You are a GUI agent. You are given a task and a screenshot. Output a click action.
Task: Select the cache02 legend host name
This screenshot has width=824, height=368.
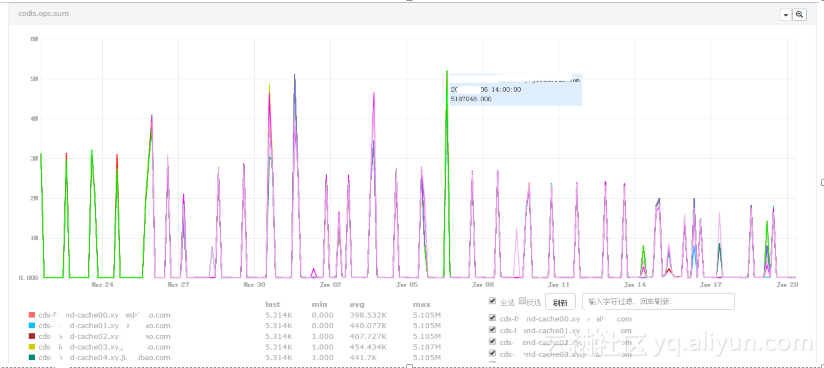(105, 336)
